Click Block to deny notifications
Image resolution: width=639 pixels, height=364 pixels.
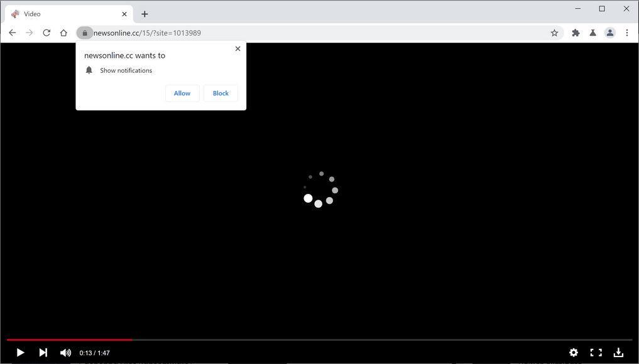pos(221,93)
